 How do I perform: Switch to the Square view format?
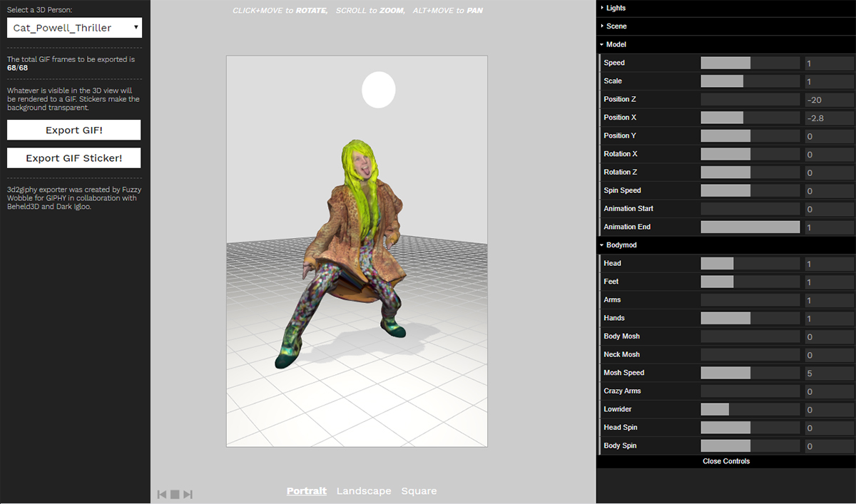(x=419, y=490)
